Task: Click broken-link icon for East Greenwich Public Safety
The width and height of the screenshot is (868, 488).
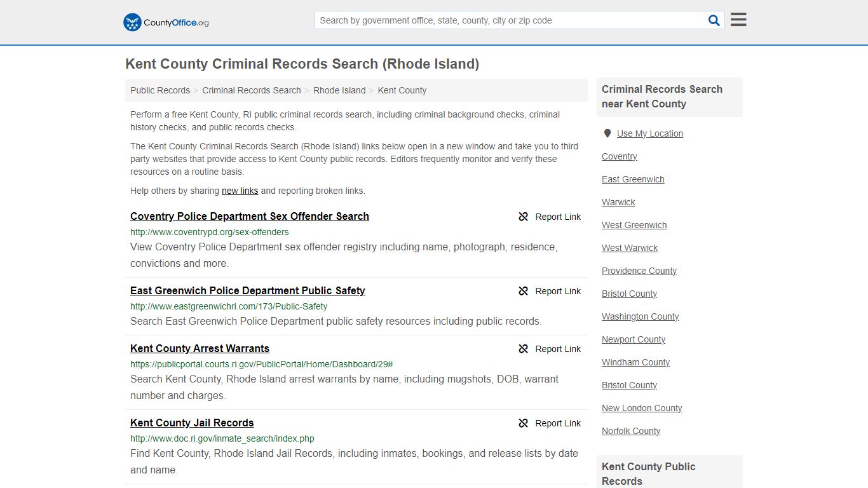Action: (x=524, y=291)
